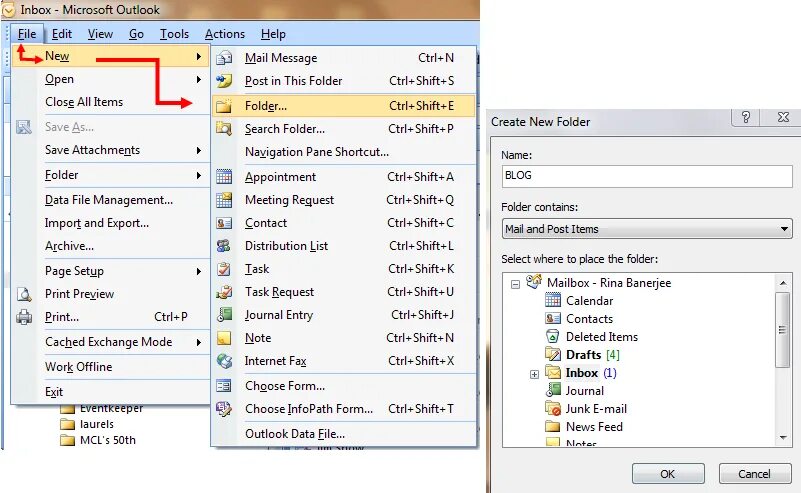The image size is (801, 493).
Task: Open the Tools menu
Action: pos(174,34)
